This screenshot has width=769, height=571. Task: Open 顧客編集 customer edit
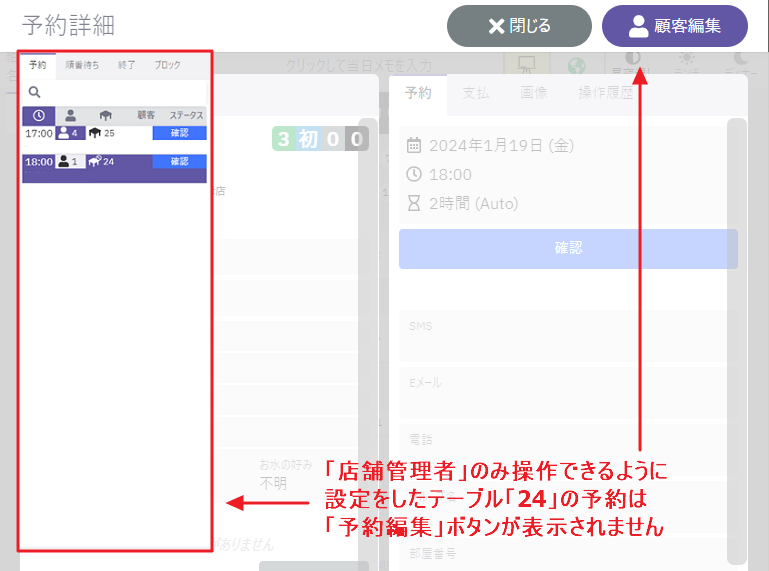click(674, 26)
